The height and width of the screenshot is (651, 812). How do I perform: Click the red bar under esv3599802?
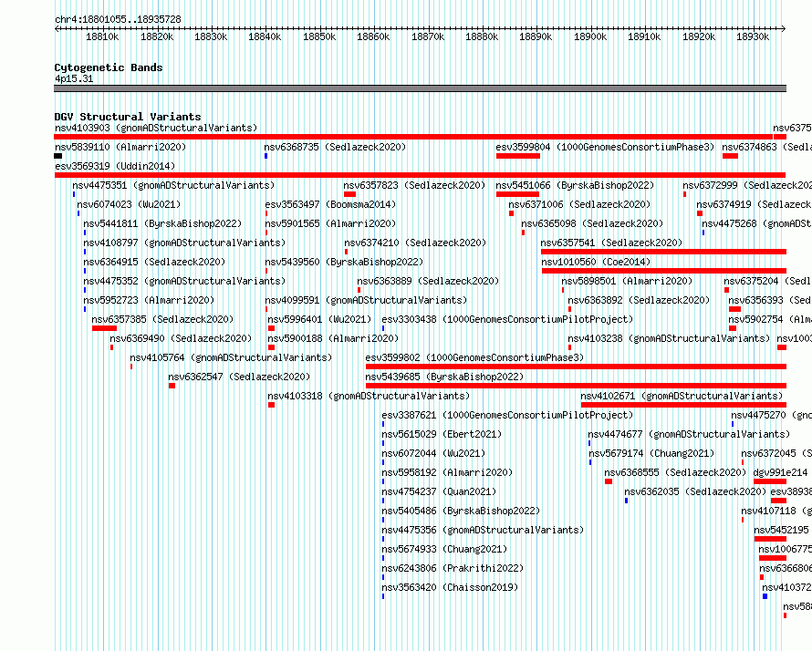click(x=576, y=367)
